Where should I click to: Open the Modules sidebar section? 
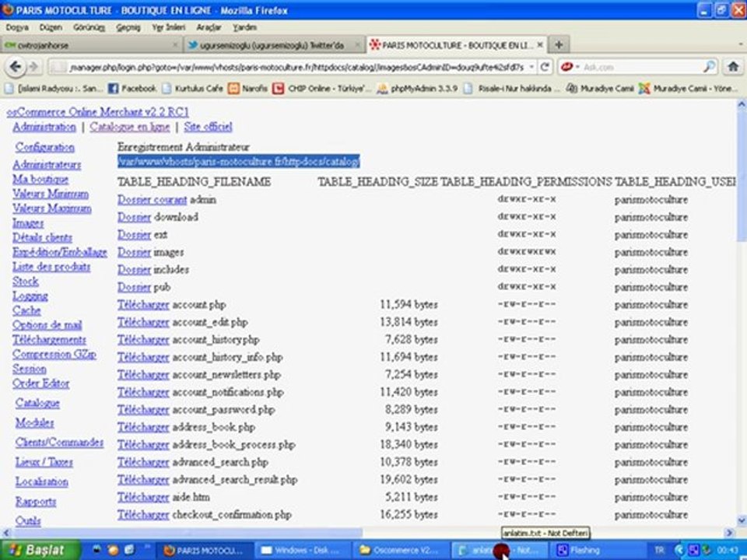35,423
